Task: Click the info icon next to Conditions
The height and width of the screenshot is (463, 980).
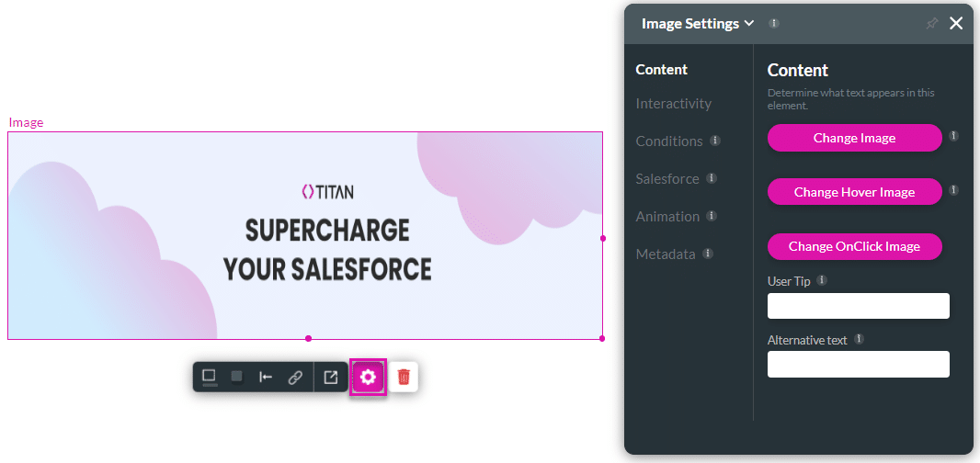Action: (x=715, y=141)
